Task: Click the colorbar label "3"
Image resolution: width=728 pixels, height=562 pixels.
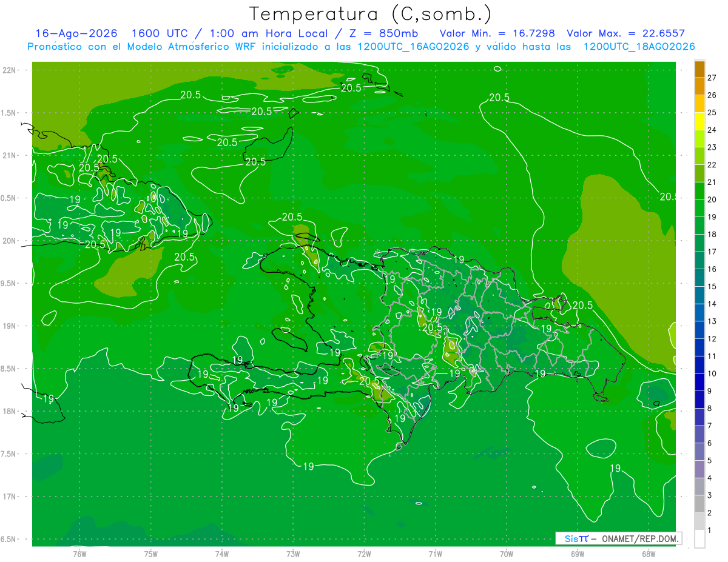Action: pyautogui.click(x=710, y=495)
